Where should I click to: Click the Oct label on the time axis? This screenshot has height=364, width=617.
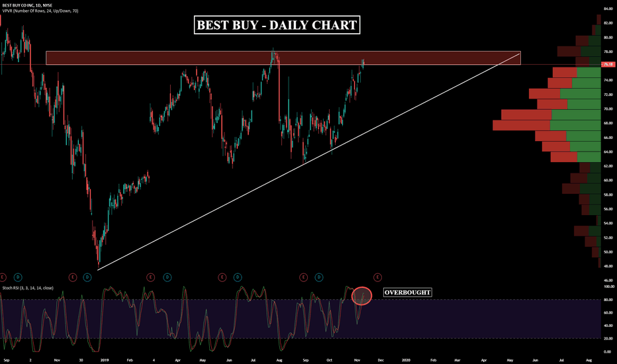coord(330,360)
